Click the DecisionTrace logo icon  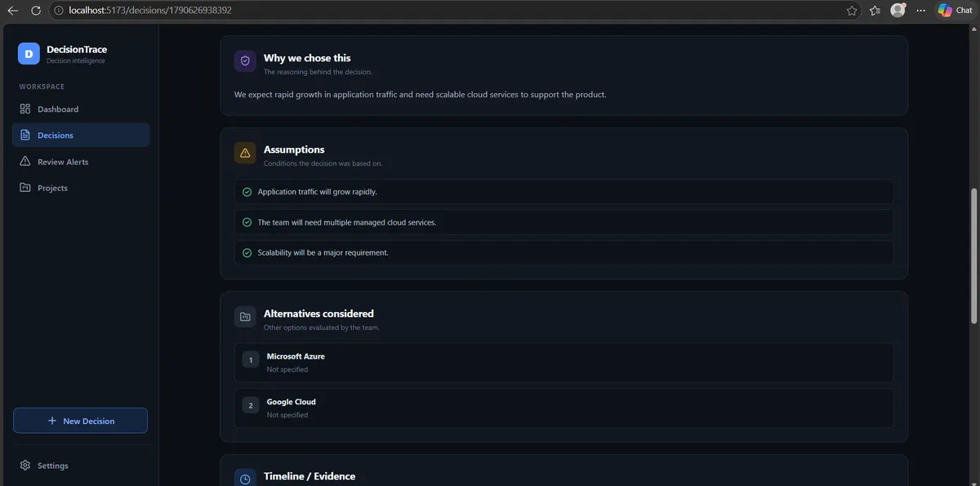pos(29,53)
